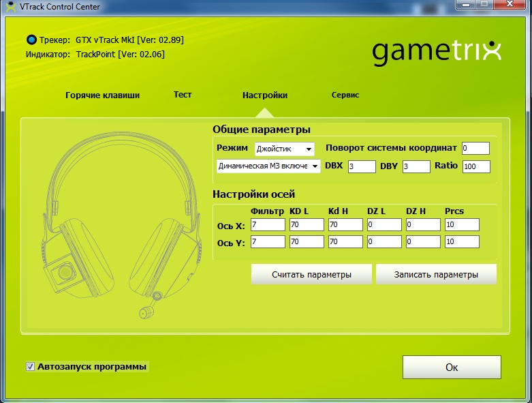The width and height of the screenshot is (532, 403).
Task: Minimize the VTrack Control Center window
Action: click(x=465, y=5)
